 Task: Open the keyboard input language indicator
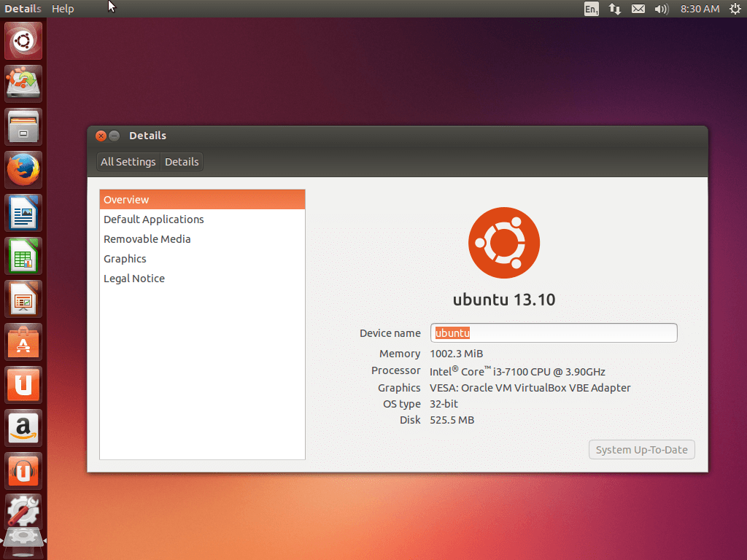[591, 9]
